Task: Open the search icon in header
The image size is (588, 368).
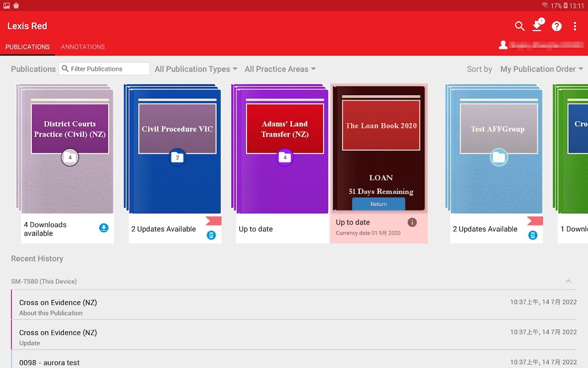Action: click(520, 26)
